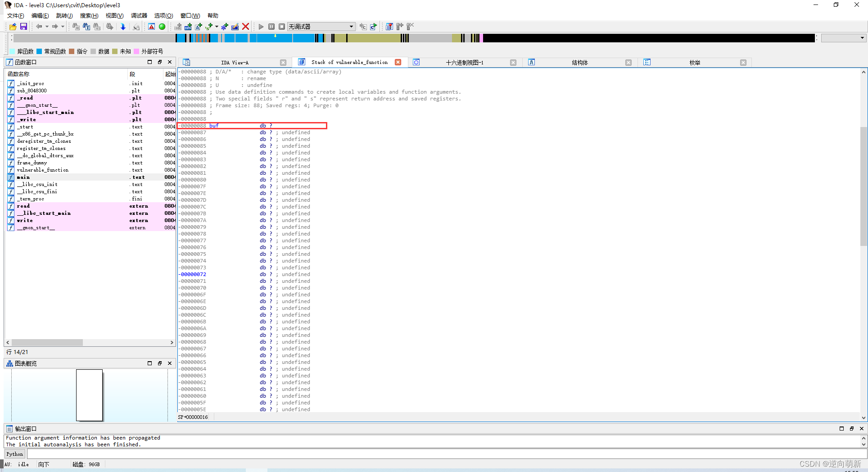
Task: Click the first binoculars search icon
Action: point(76,27)
